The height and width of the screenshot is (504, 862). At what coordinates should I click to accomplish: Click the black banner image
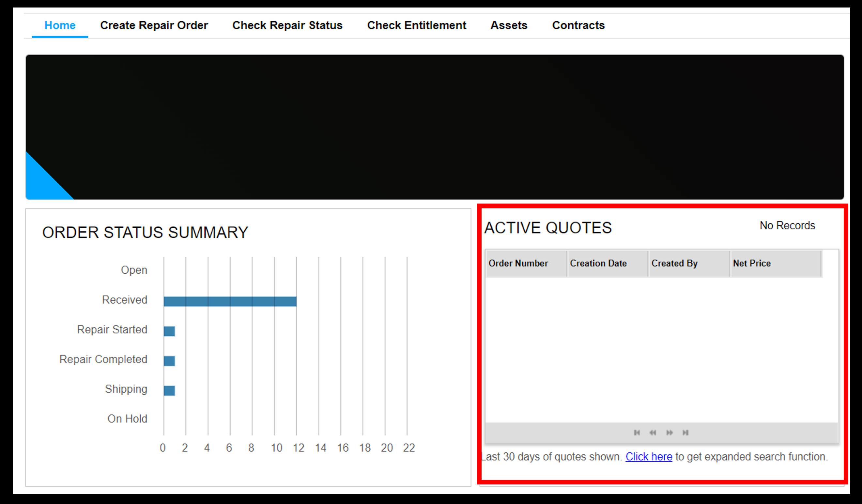[435, 127]
